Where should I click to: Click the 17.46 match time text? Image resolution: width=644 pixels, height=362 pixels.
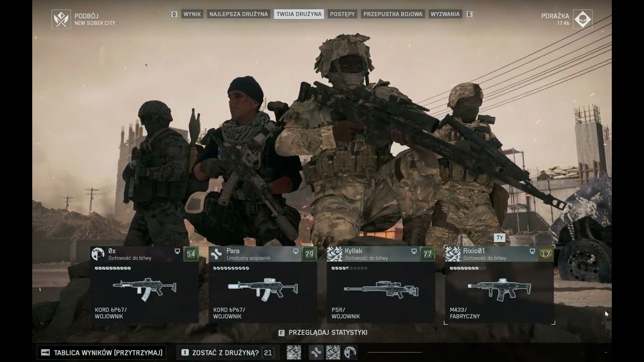tap(563, 23)
